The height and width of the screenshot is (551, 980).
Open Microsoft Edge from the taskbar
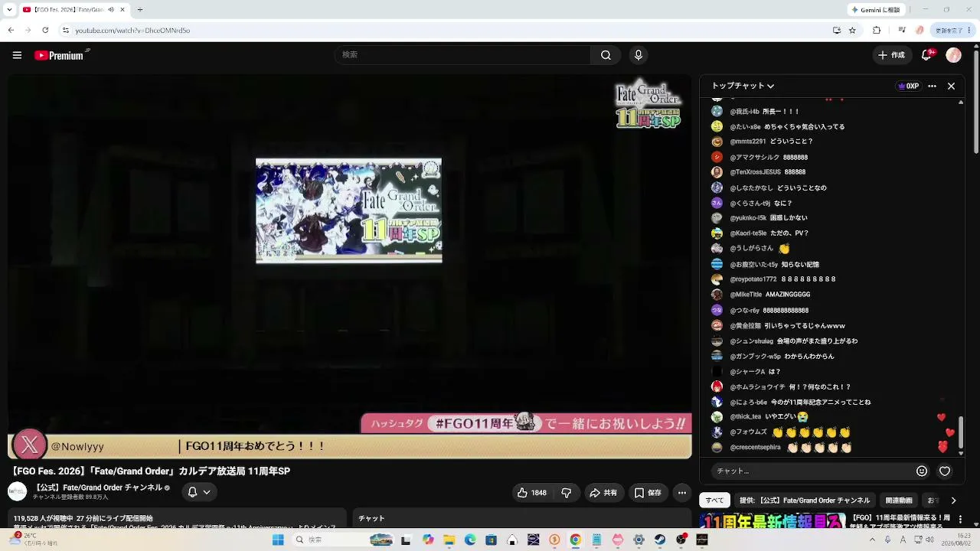[x=470, y=540]
